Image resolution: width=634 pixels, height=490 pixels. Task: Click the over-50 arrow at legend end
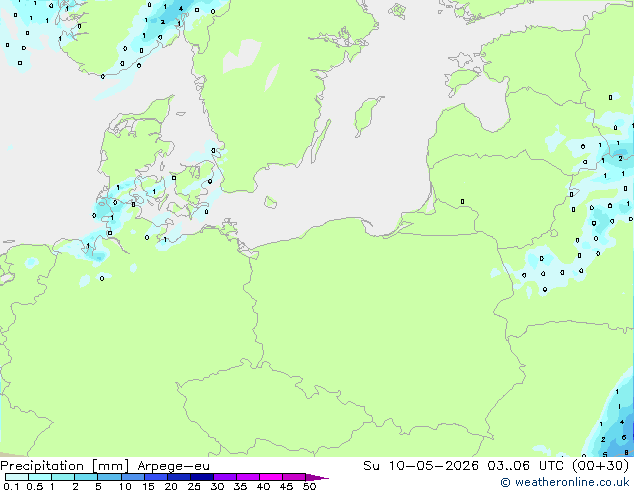(x=317, y=477)
